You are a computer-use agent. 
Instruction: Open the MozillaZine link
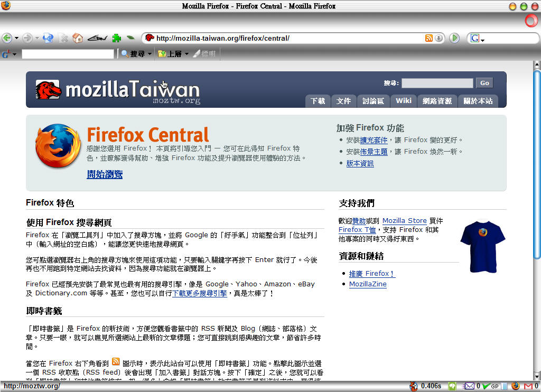[368, 284]
